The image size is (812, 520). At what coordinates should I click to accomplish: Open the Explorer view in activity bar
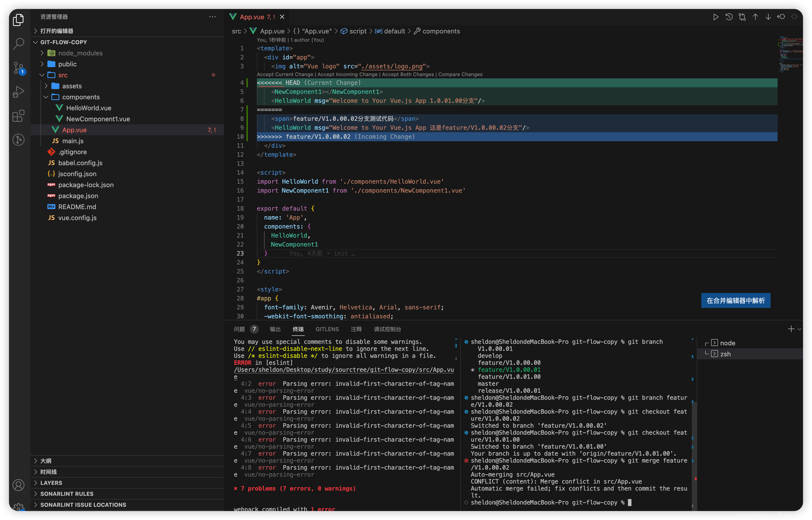click(x=18, y=20)
